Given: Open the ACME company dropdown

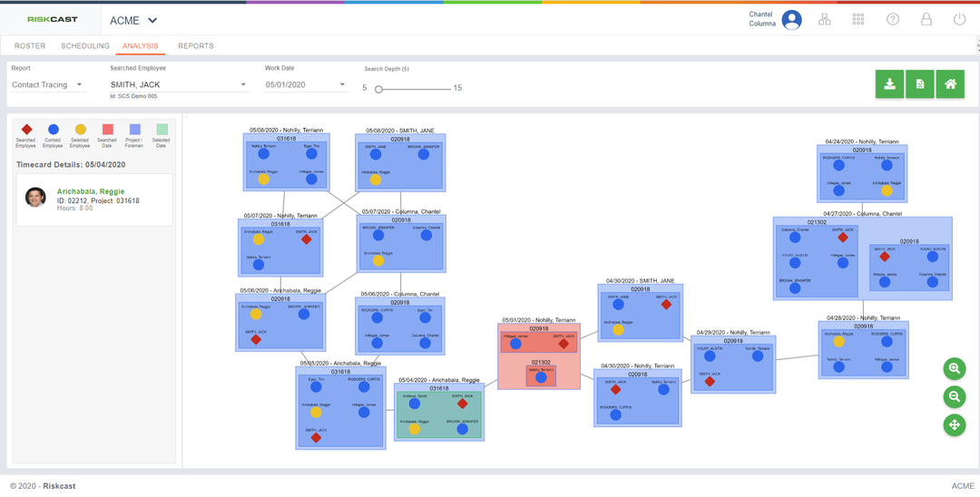Looking at the screenshot, I should (x=133, y=20).
